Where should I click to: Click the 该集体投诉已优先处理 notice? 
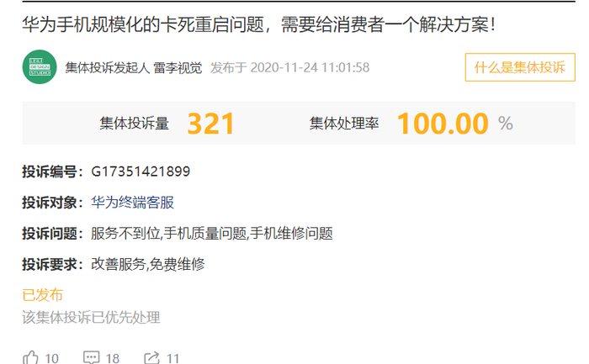[91, 318]
